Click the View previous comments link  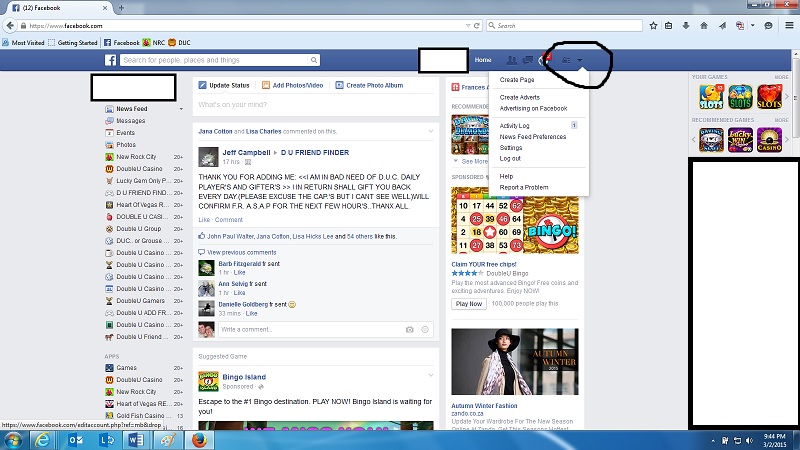click(240, 252)
